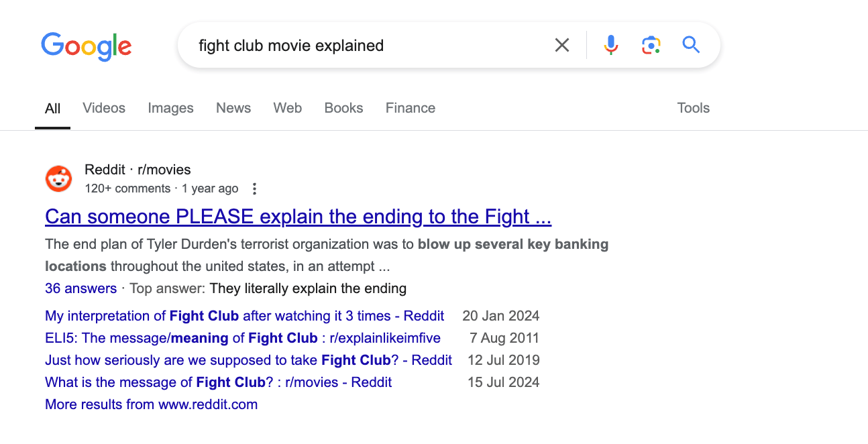Open 'Can someone PLEASE explain the ending' result

coord(299,217)
